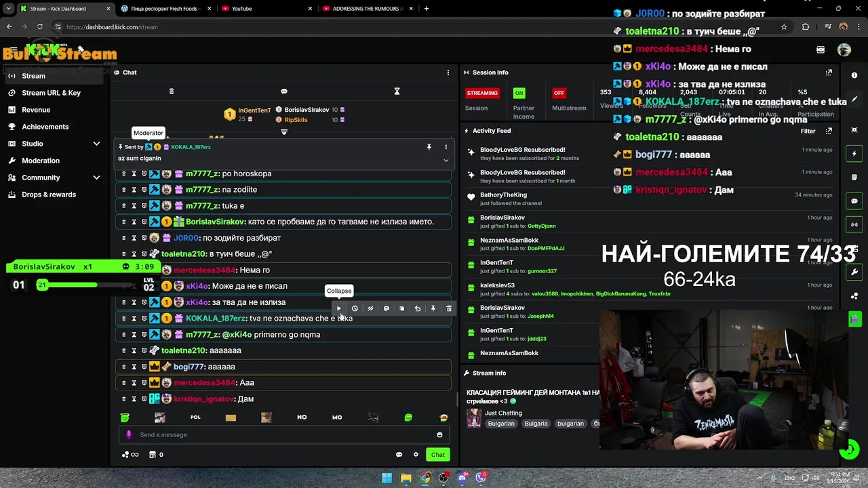Reload the page with the browser refresh button

point(40,27)
